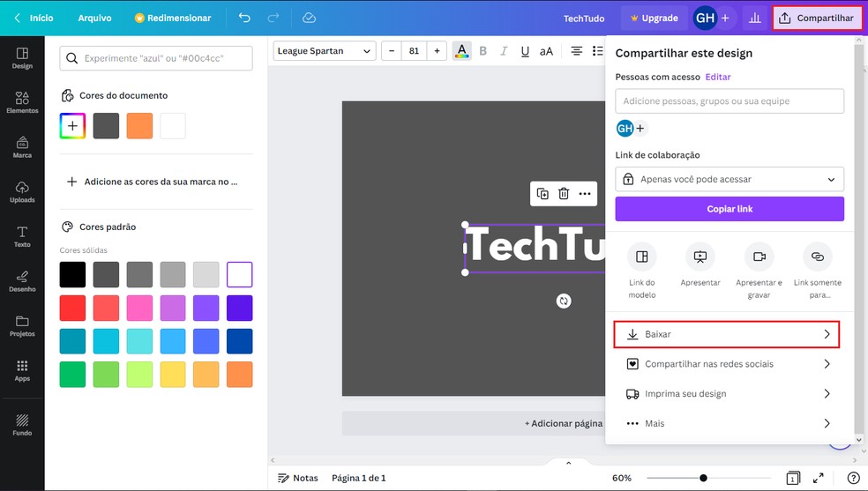Pick the orange document color swatch

tap(139, 125)
